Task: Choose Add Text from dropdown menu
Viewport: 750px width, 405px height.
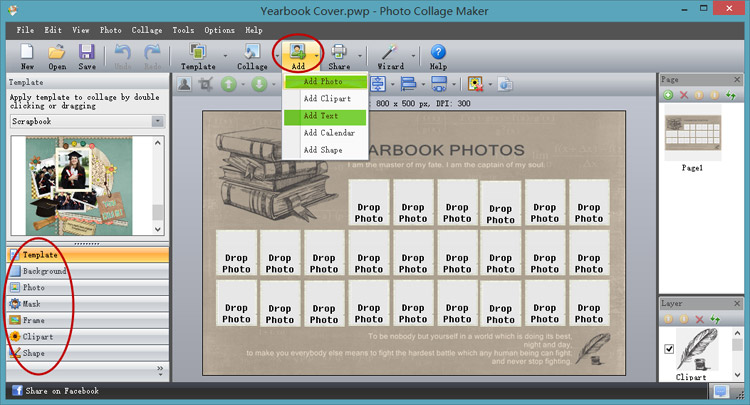Action: [325, 116]
